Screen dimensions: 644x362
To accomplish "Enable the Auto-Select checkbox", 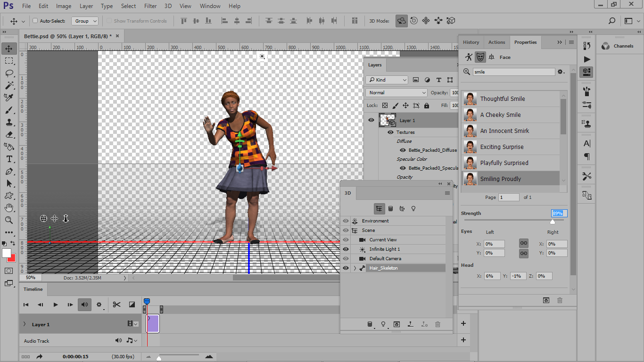I will [x=35, y=21].
